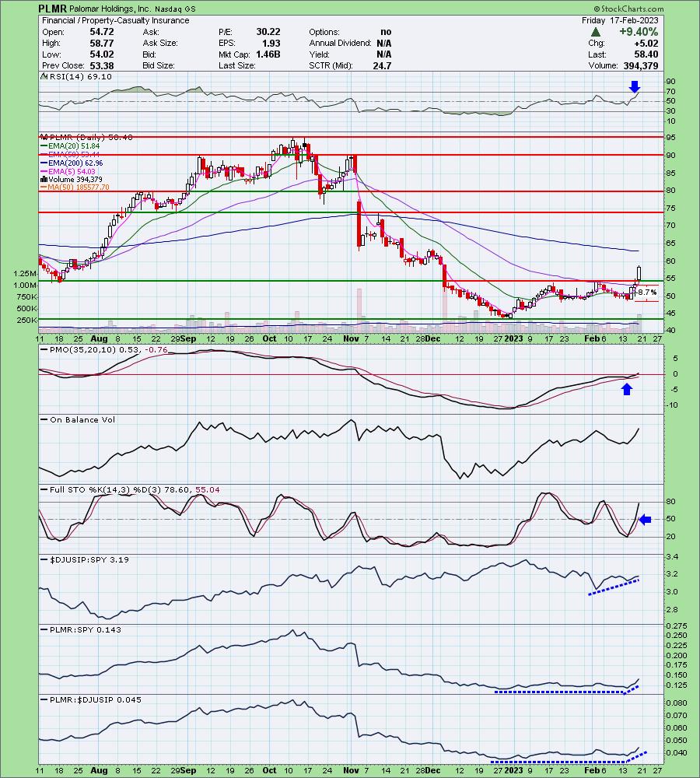Click the High value 58.77

tap(102, 43)
